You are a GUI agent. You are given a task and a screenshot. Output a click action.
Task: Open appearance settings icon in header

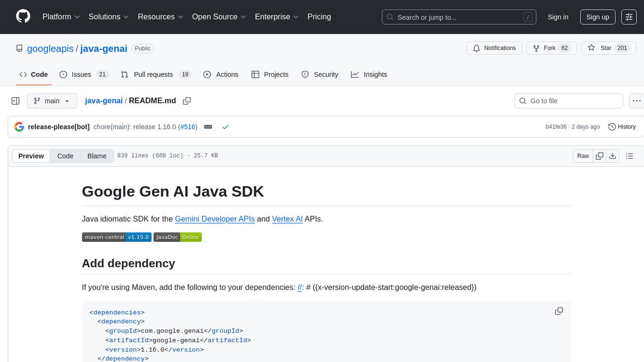[629, 17]
